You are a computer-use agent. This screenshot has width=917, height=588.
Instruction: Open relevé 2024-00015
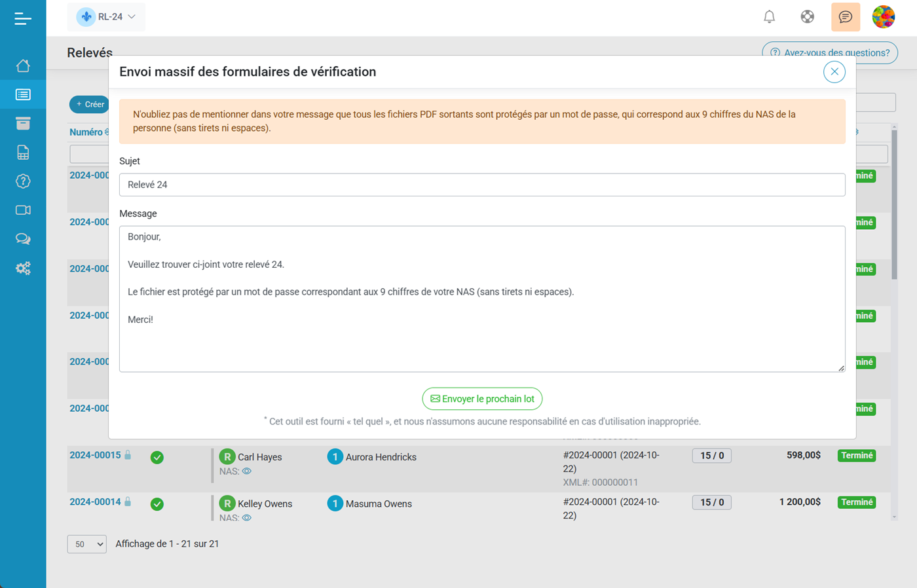[x=94, y=455]
